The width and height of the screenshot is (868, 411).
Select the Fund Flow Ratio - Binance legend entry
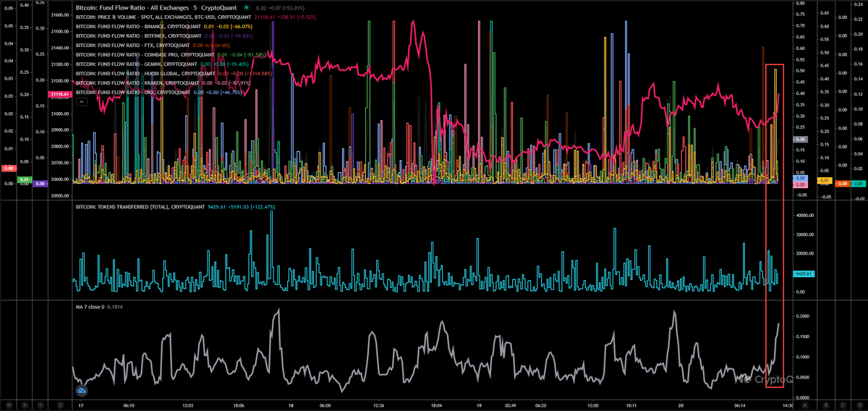click(138, 26)
